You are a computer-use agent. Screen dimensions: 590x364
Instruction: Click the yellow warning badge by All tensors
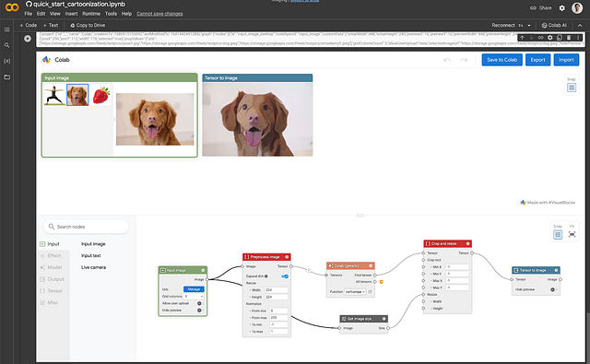[381, 282]
